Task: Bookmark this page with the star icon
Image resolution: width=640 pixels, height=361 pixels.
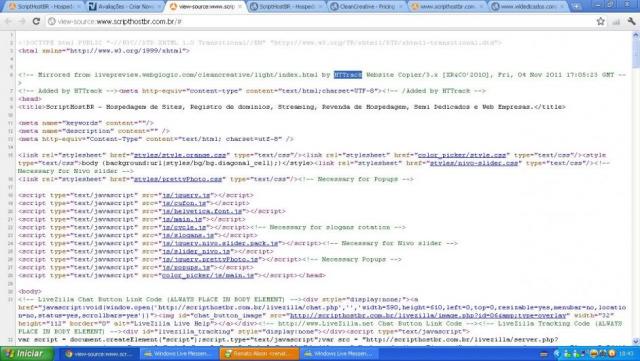Action: tap(600, 21)
